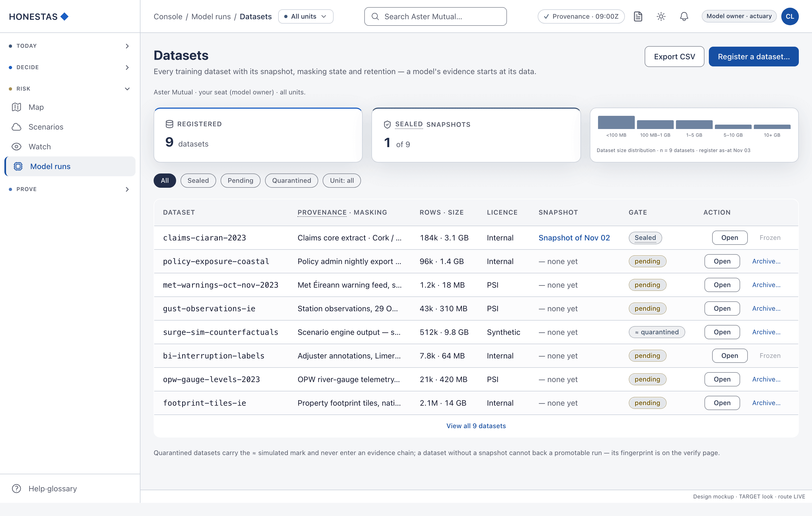Archive surge-sim-counterfactuals dataset

click(x=766, y=332)
